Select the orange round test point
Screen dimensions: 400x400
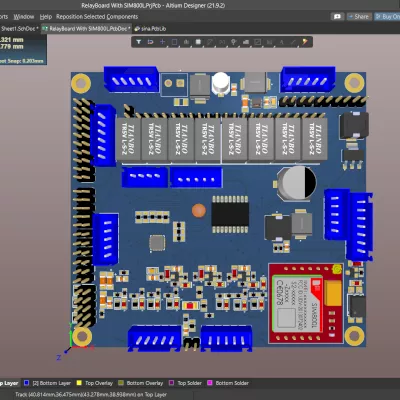click(x=199, y=211)
